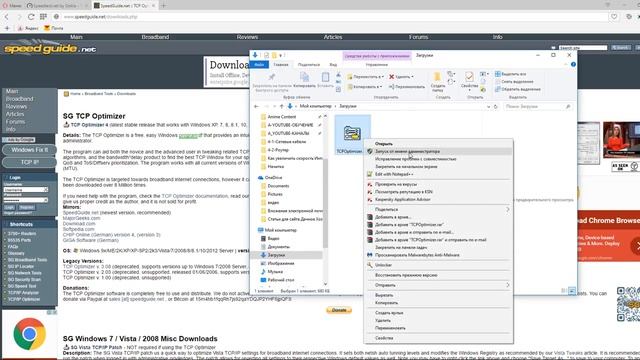Select 'A-YOUTUBE-ОБУЧЕНИЕ' folder in navigation pane
The width and height of the screenshot is (640, 360).
pyautogui.click(x=290, y=125)
